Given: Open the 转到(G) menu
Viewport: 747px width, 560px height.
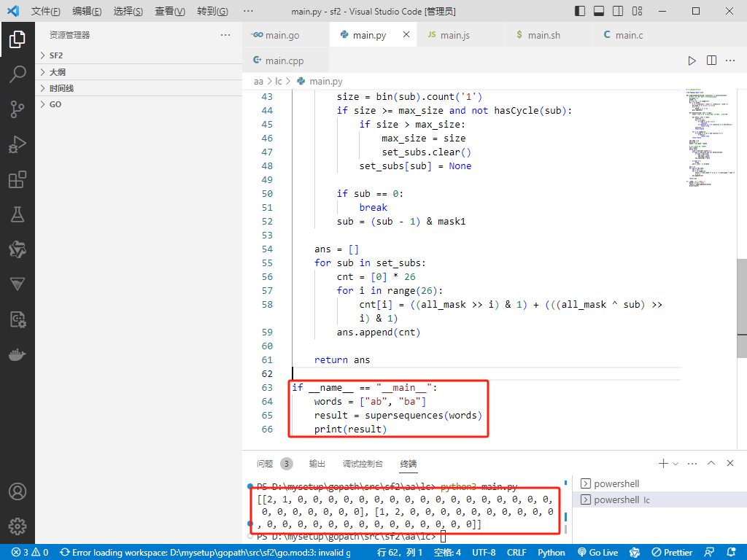Looking at the screenshot, I should coord(212,11).
